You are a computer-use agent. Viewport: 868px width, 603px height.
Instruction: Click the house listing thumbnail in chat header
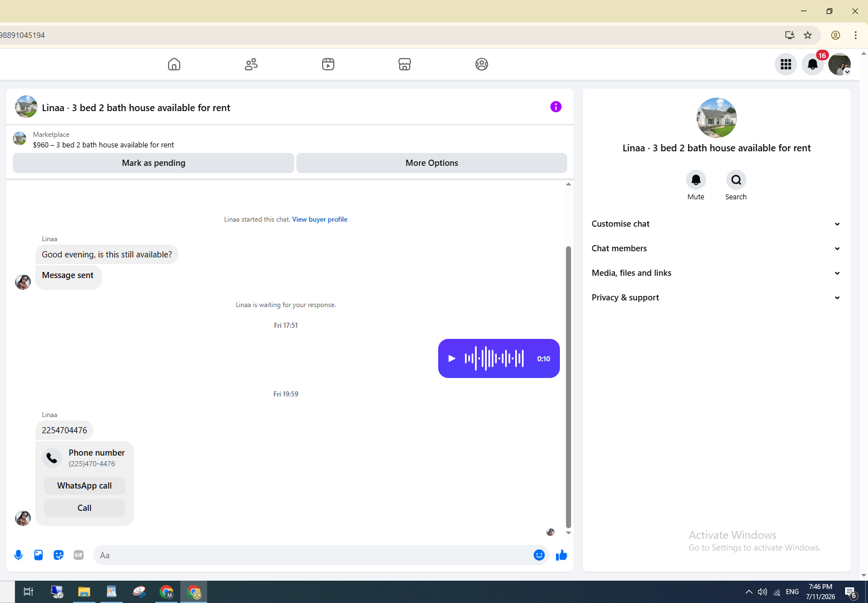26,107
